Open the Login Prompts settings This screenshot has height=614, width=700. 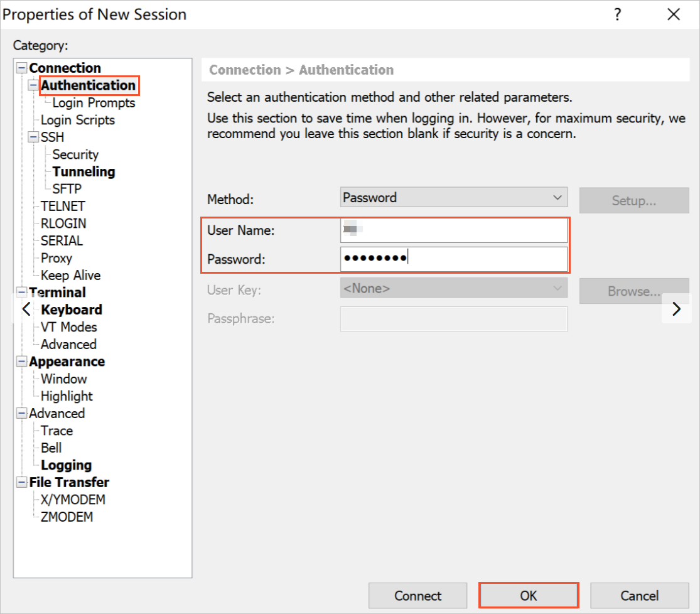pyautogui.click(x=94, y=103)
